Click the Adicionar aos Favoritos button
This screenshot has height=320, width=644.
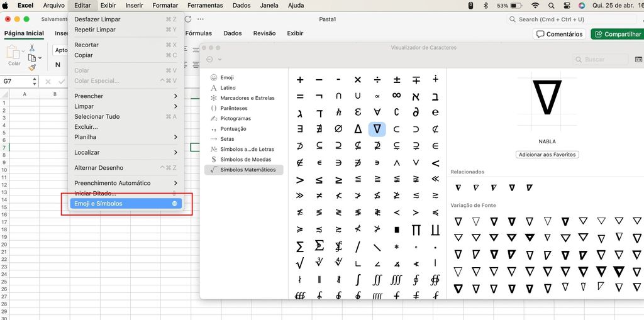tap(547, 155)
